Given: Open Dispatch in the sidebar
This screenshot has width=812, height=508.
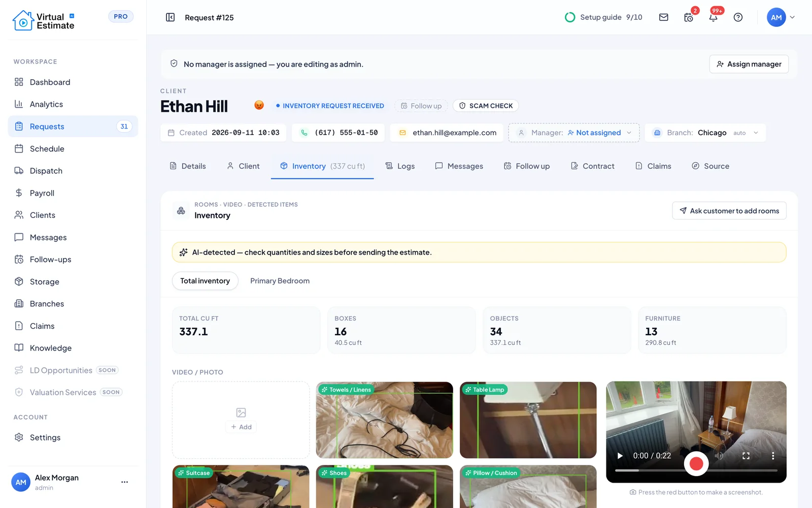Looking at the screenshot, I should tap(73, 171).
